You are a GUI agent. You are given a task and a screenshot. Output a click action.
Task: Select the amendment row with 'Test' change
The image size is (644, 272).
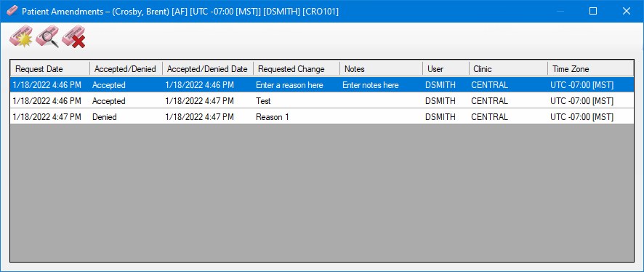tap(322, 100)
